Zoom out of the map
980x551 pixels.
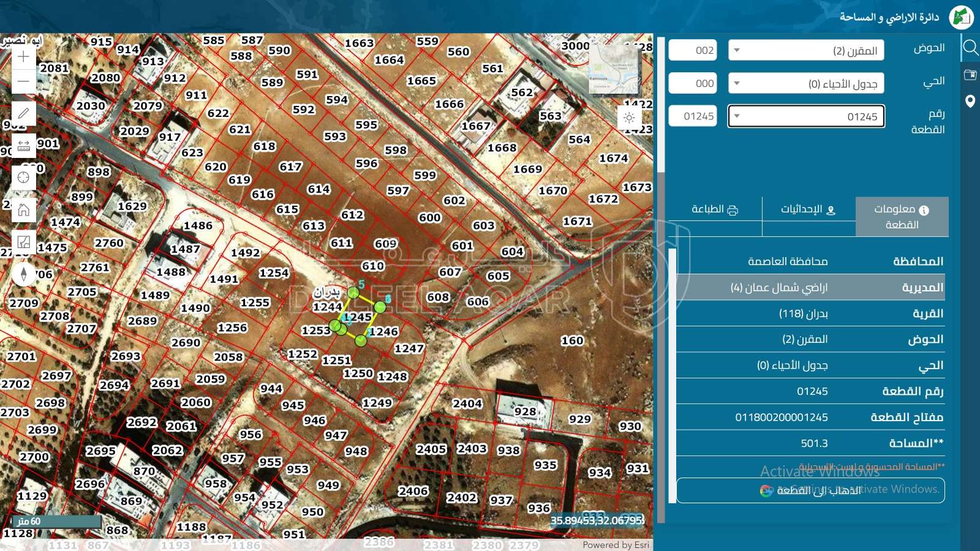pos(23,81)
